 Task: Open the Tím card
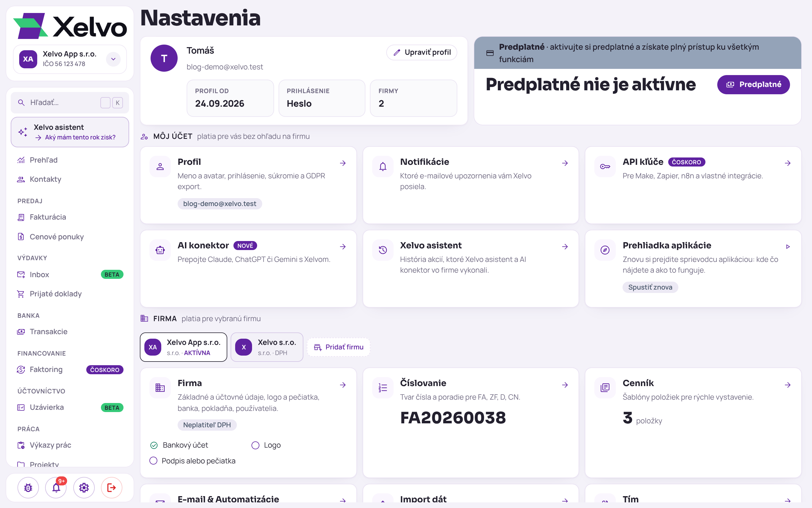(693, 494)
